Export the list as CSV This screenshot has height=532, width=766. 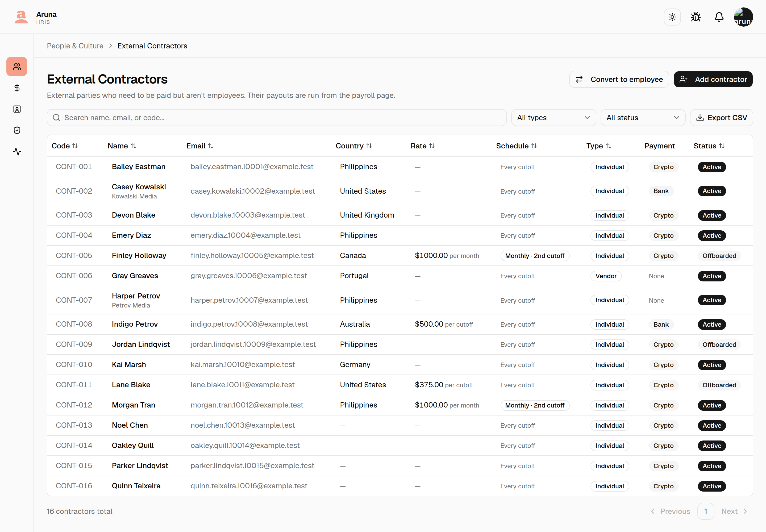point(721,118)
